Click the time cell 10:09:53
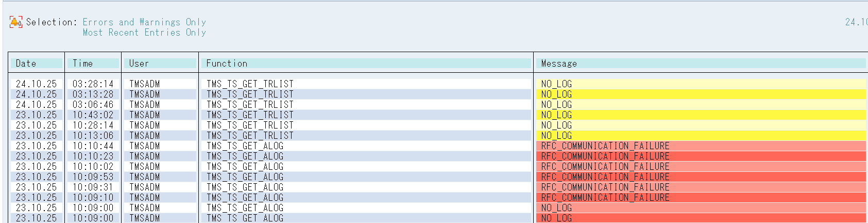 93,177
